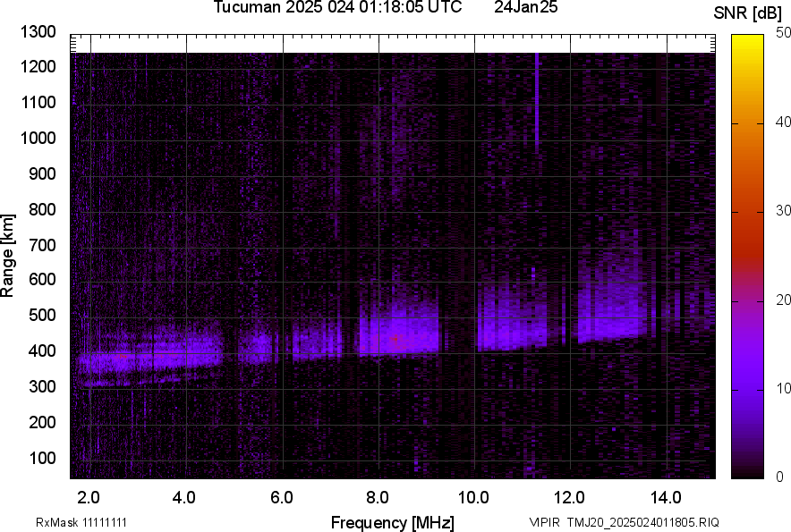791x532 pixels.
Task: Click the frequency tick label '12.0'
Action: (569, 498)
